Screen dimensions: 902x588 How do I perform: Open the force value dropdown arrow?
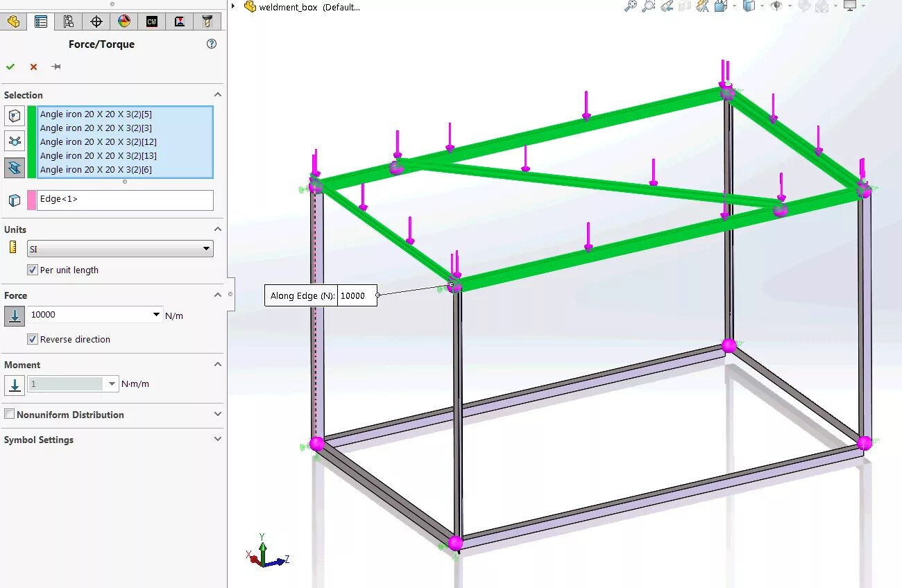click(x=156, y=315)
